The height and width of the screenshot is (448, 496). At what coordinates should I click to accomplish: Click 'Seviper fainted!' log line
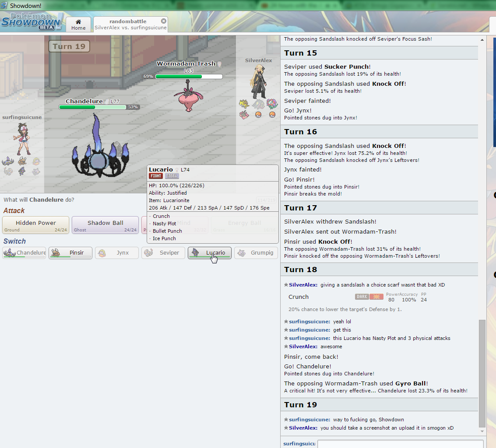coord(307,101)
